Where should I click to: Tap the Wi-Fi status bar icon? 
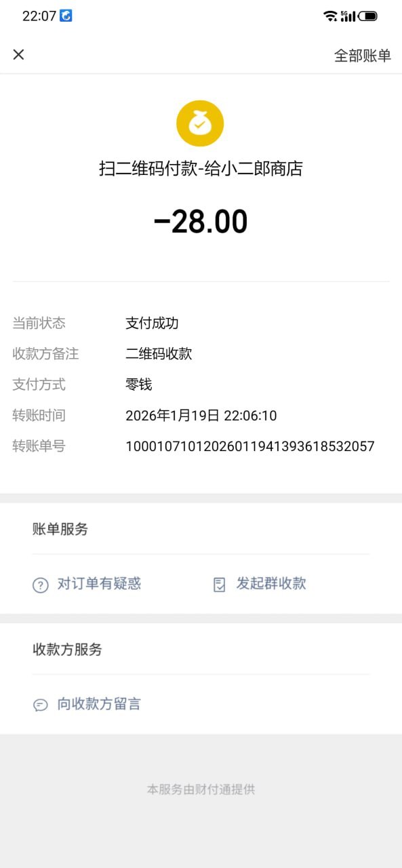330,16
